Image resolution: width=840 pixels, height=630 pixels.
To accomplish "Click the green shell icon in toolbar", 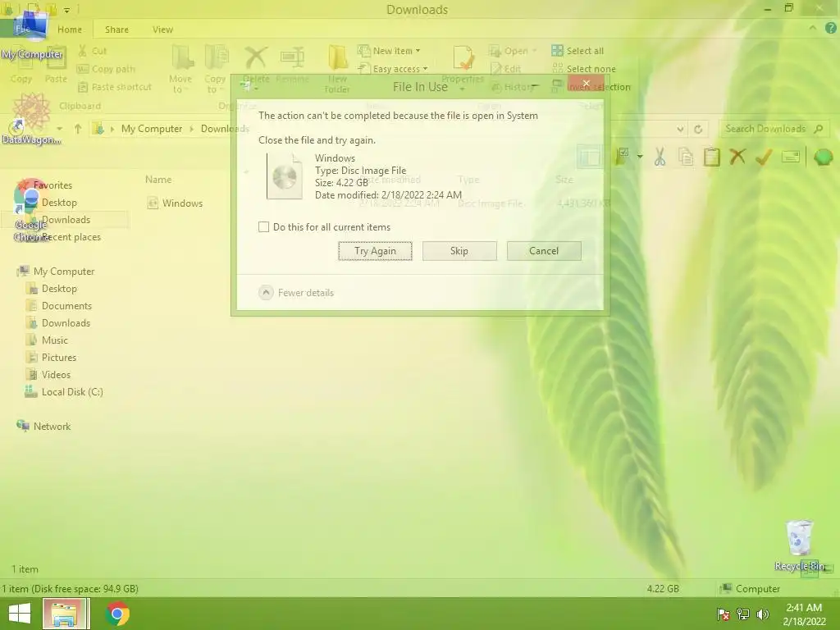I will pos(822,157).
